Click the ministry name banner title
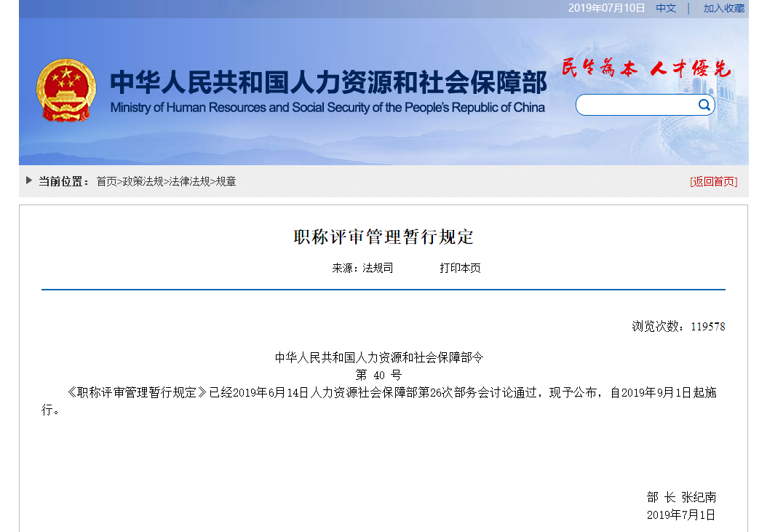The height and width of the screenshot is (532, 767). pos(328,82)
